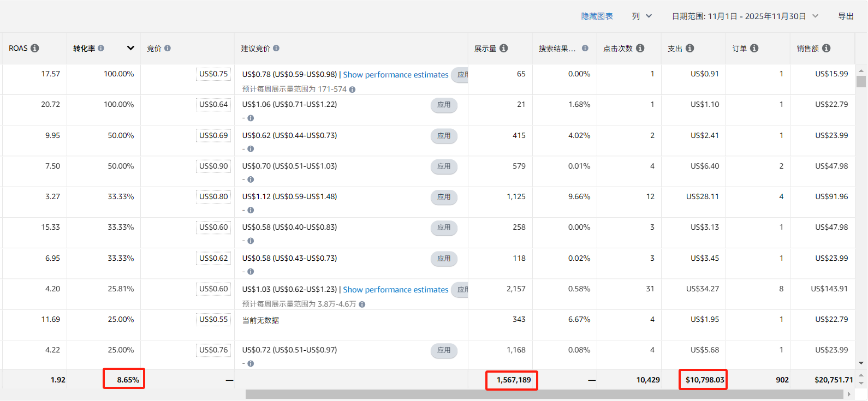Viewport: 868px width, 401px height.
Task: Apply suggested bid US$1.06 with 应用 button
Action: click(444, 105)
